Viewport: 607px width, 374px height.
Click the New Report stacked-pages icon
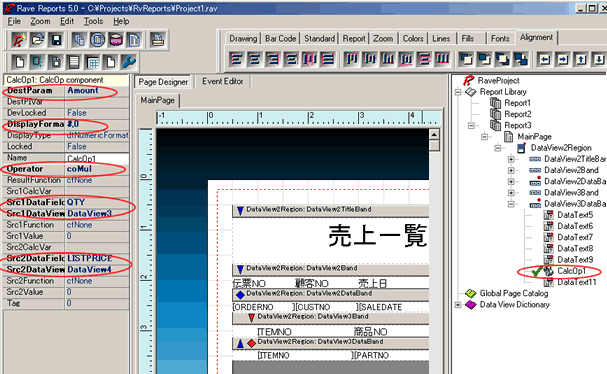(79, 39)
